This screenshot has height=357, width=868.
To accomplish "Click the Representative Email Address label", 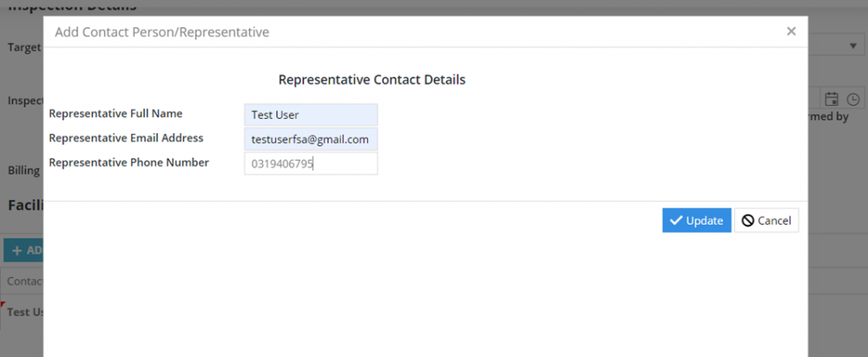I will point(126,138).
